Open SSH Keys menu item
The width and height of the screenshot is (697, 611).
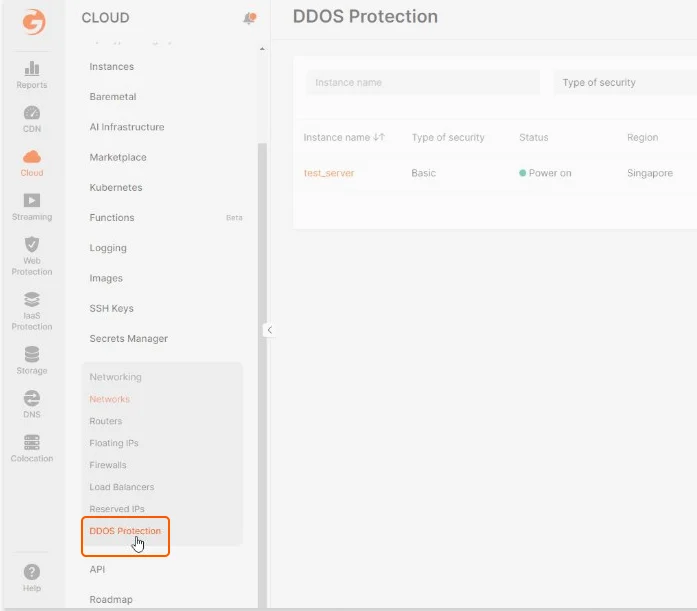point(111,308)
